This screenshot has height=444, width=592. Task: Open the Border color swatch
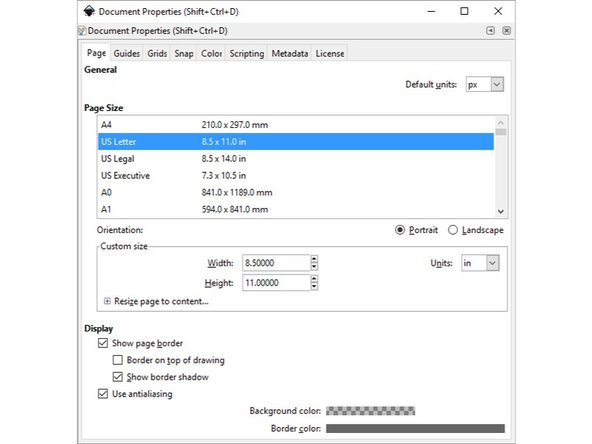(415, 429)
